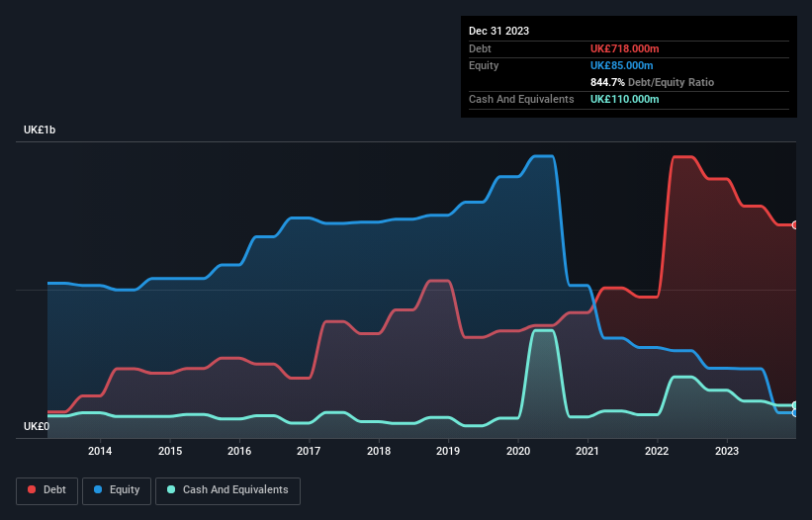Click the UK£718.000m debt value

pyautogui.click(x=624, y=48)
